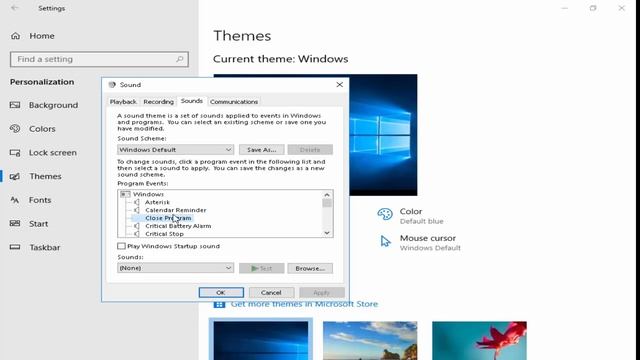Select Critical Battery Alarm event
The width and height of the screenshot is (640, 360).
[178, 226]
